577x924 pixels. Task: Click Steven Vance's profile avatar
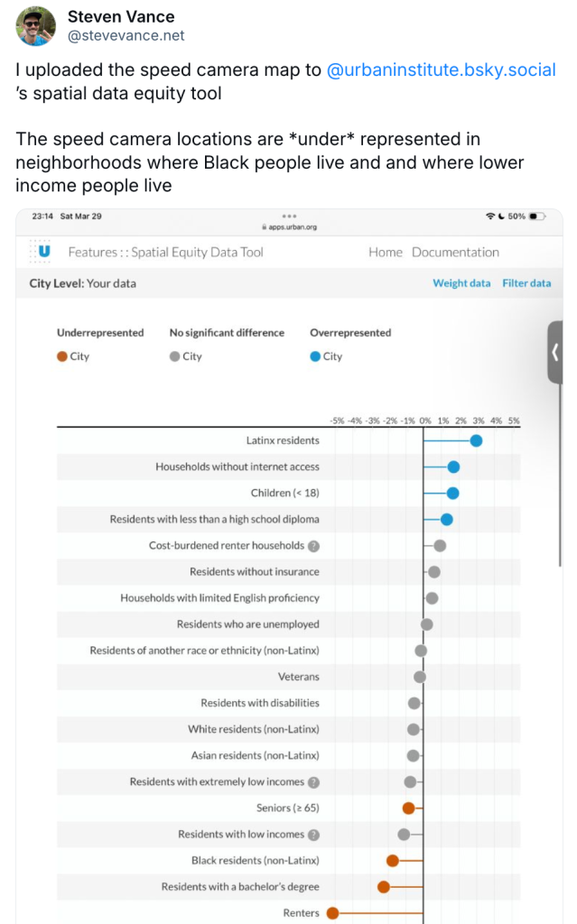(36, 26)
